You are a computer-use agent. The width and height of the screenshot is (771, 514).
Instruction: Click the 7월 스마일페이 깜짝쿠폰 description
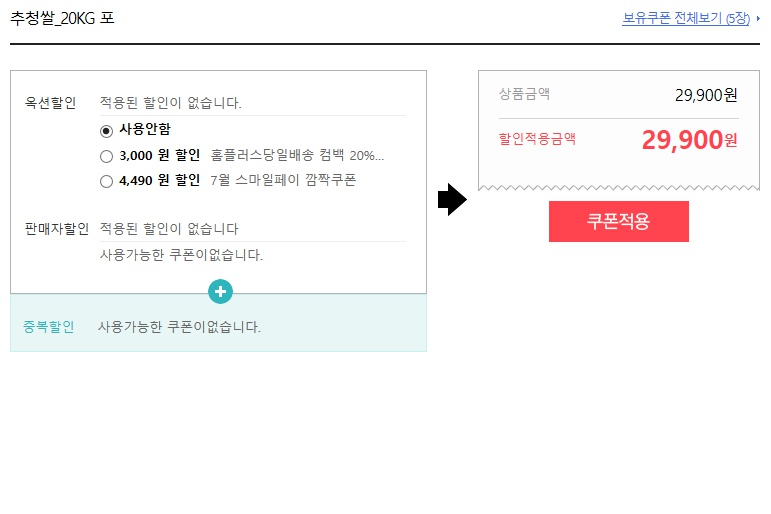[x=283, y=181]
